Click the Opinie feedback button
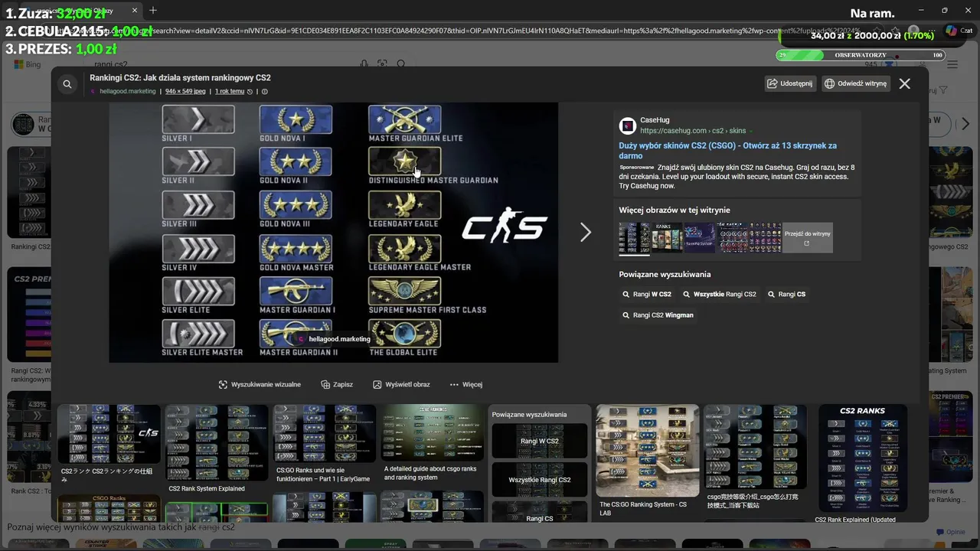Screen dimensions: 980x551 coord(950,532)
